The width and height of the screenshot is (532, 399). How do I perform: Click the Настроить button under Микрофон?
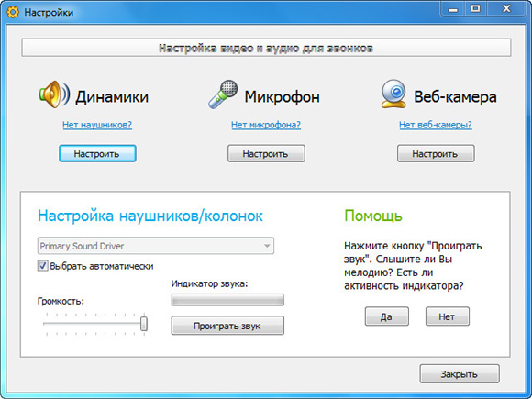pos(266,154)
